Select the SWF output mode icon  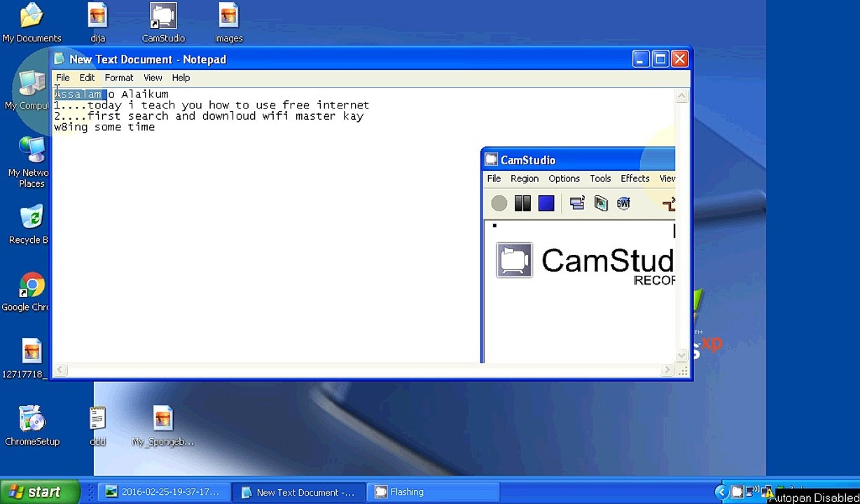pos(623,204)
